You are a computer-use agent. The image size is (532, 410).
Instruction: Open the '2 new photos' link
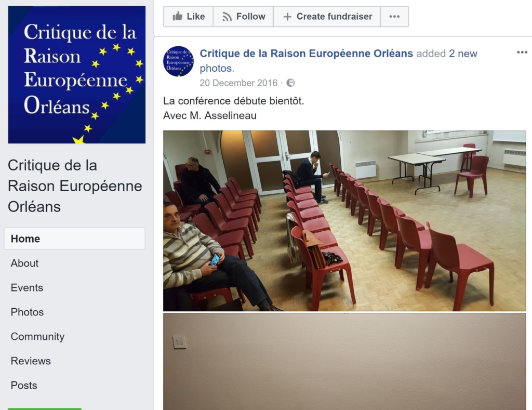click(338, 61)
